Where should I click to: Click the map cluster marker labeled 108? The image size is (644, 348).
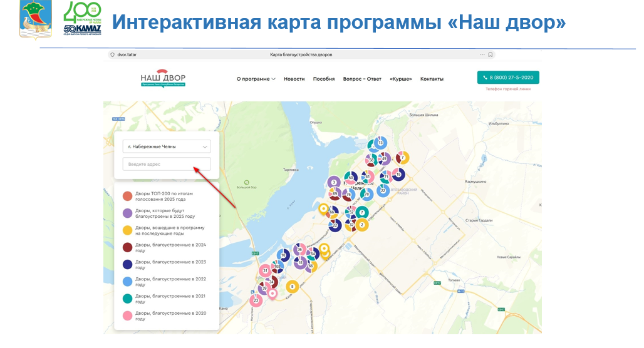[x=278, y=267]
